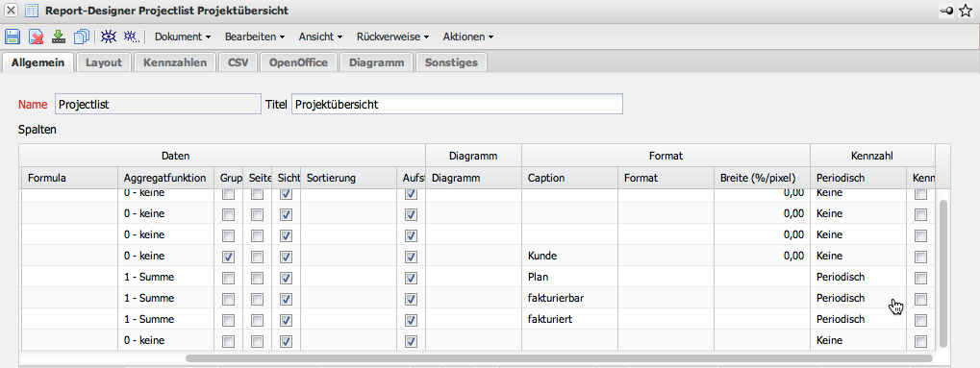Click into the Titel field containing Projektübersicht

[x=457, y=105]
